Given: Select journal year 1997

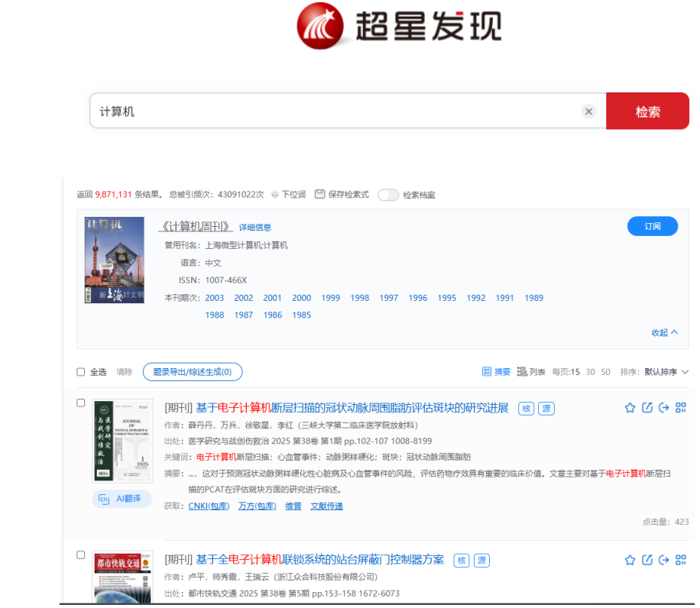Looking at the screenshot, I should [388, 298].
